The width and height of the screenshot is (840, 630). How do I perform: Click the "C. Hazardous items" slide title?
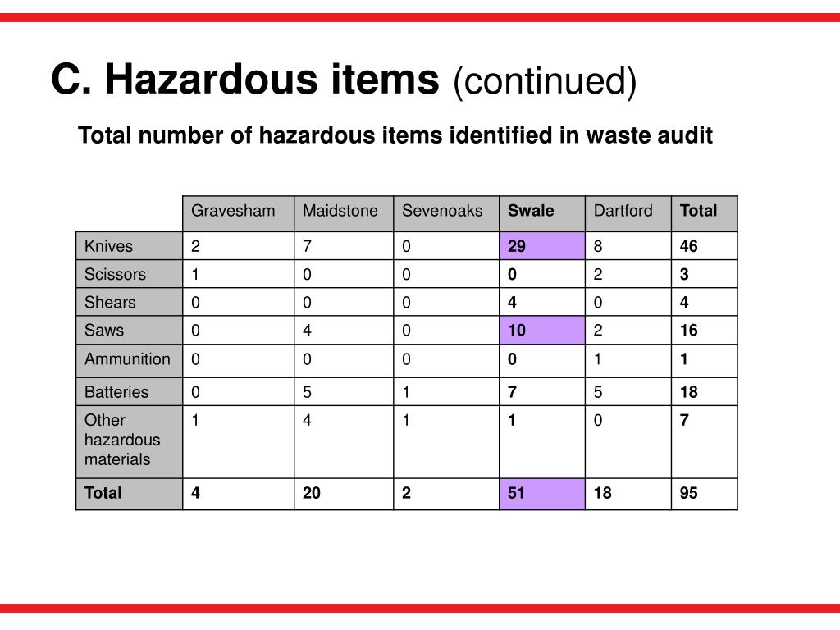tap(244, 80)
